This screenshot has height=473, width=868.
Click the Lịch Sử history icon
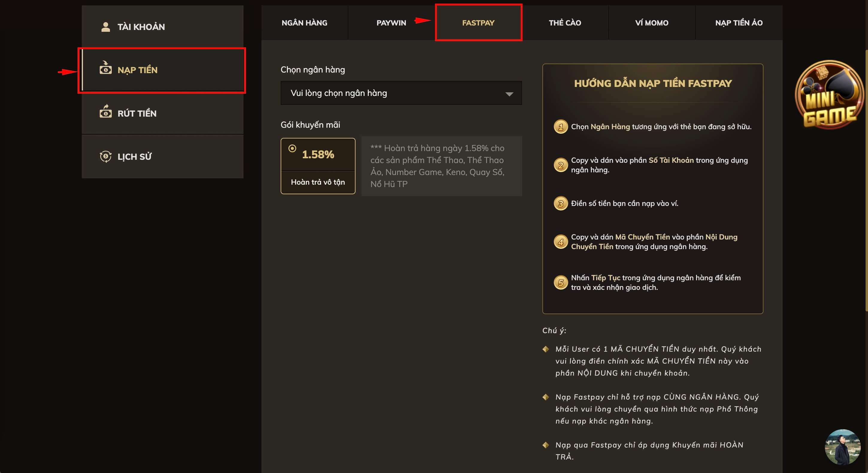105,156
